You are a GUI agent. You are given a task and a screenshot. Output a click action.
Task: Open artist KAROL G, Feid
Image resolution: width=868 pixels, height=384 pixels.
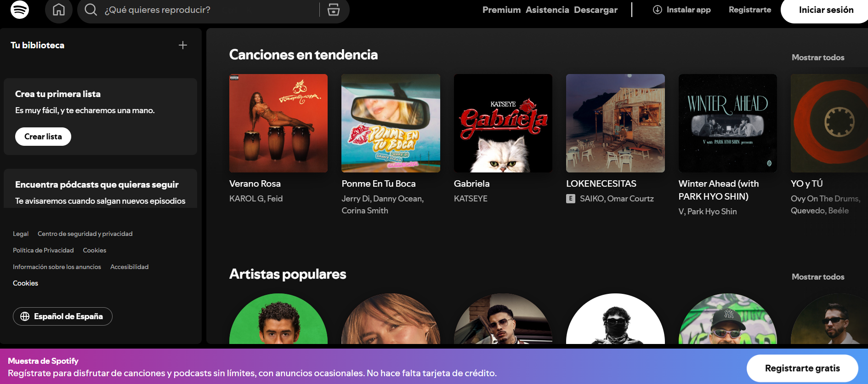(256, 199)
